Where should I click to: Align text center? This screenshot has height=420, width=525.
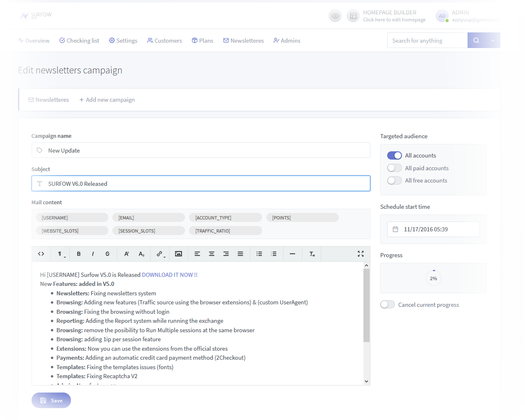pos(212,254)
